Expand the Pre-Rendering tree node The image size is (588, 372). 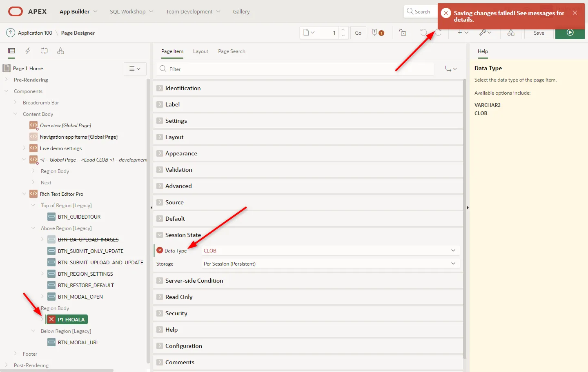point(7,80)
